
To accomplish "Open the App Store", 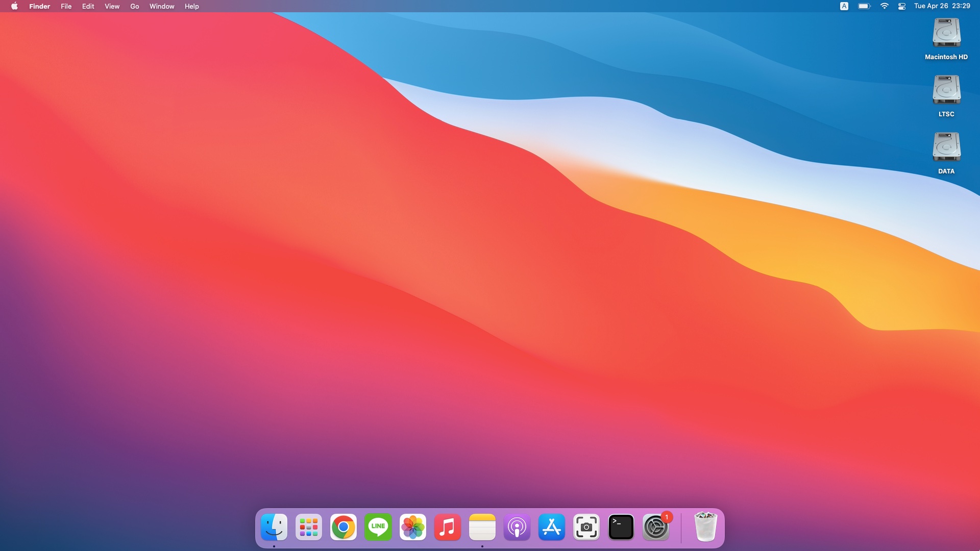I will click(x=552, y=527).
